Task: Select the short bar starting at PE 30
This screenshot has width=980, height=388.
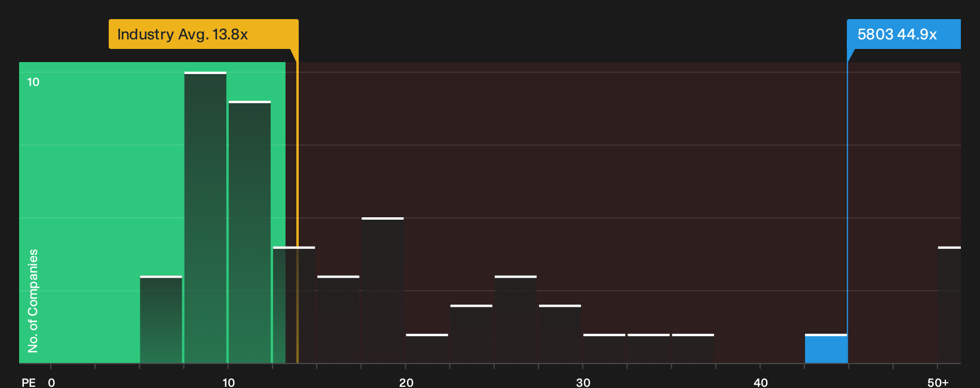Action: 604,349
